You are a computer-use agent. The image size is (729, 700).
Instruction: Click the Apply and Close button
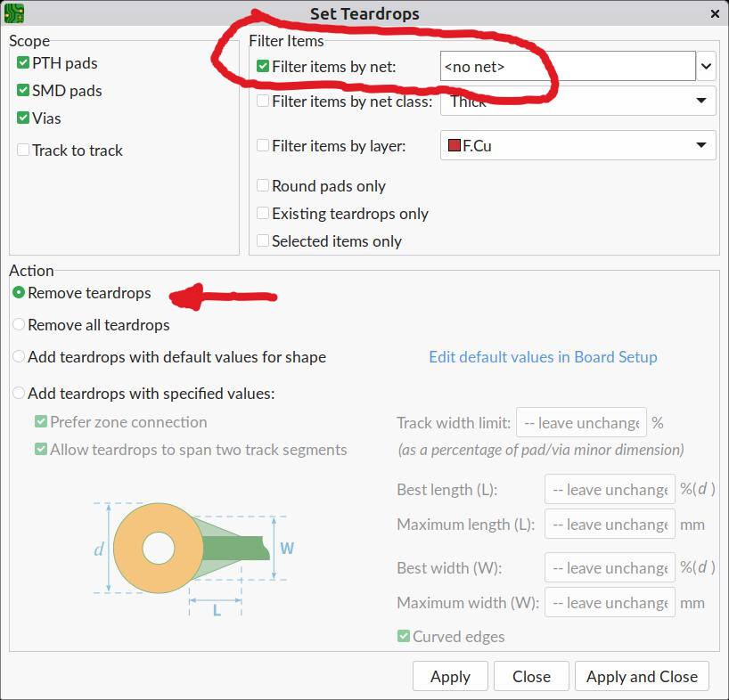(642, 676)
